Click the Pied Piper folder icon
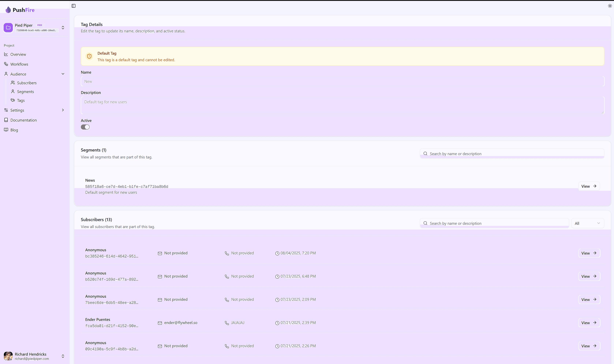 tap(8, 27)
